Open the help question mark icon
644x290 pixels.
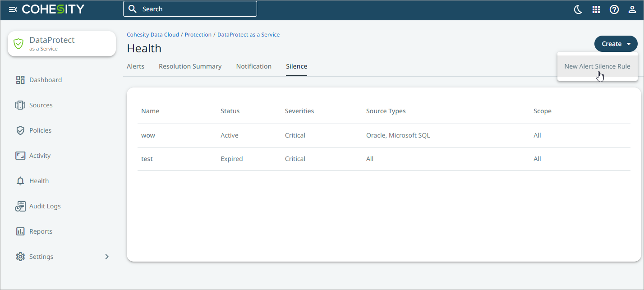pos(614,9)
